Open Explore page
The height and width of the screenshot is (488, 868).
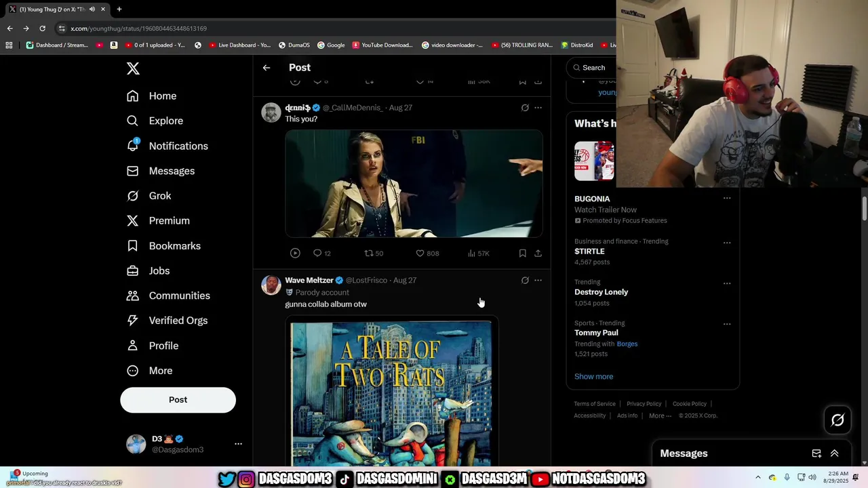(155, 121)
